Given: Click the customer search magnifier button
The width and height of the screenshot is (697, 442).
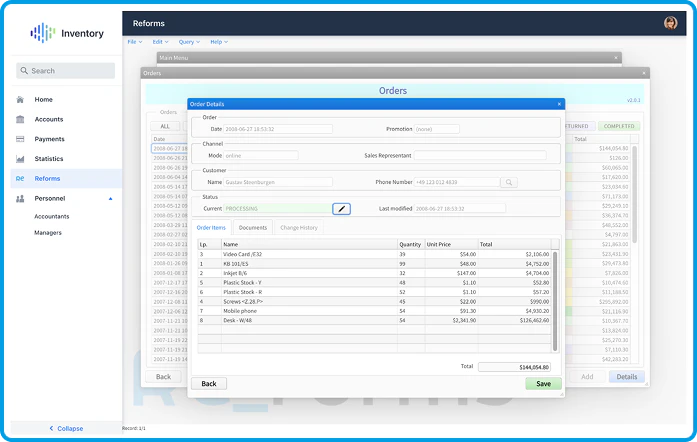Looking at the screenshot, I should [509, 183].
